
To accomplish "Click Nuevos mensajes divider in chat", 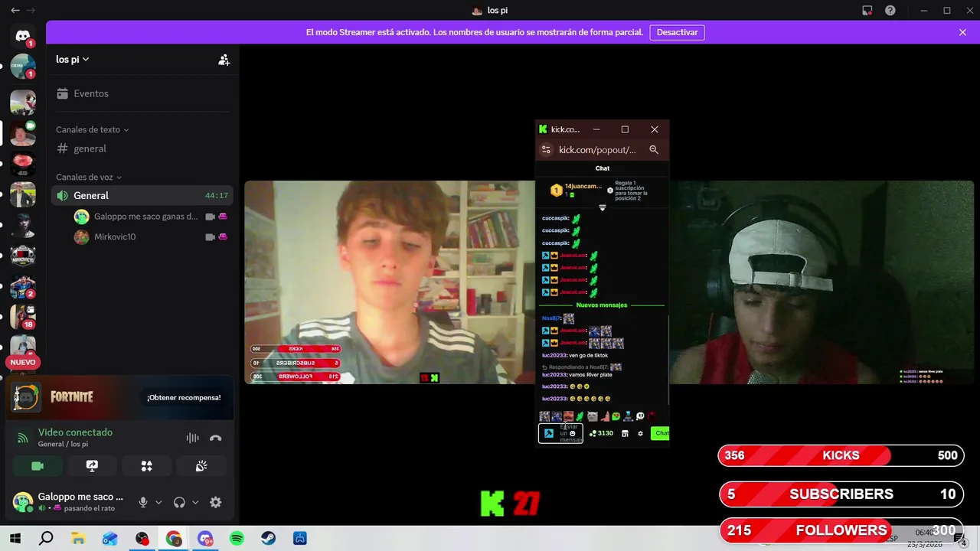I will click(602, 305).
